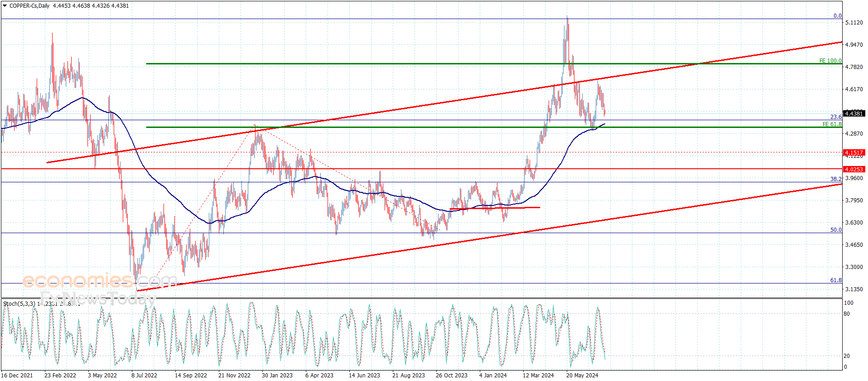Viewport: 868px width, 381px height.
Task: Click the 50.0 Fibonacci retracement label
Action: click(836, 230)
